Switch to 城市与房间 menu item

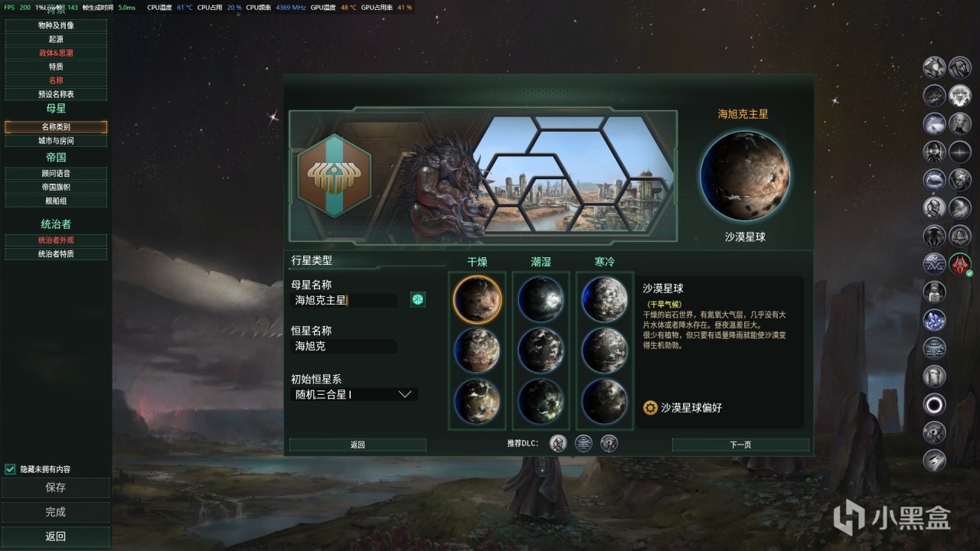click(56, 141)
